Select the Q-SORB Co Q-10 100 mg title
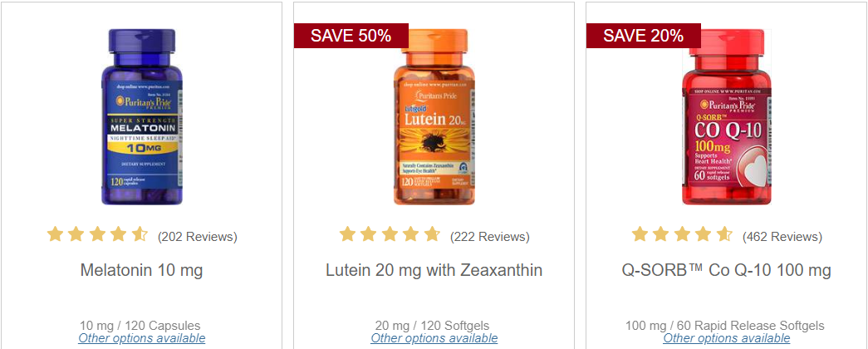 pyautogui.click(x=726, y=270)
